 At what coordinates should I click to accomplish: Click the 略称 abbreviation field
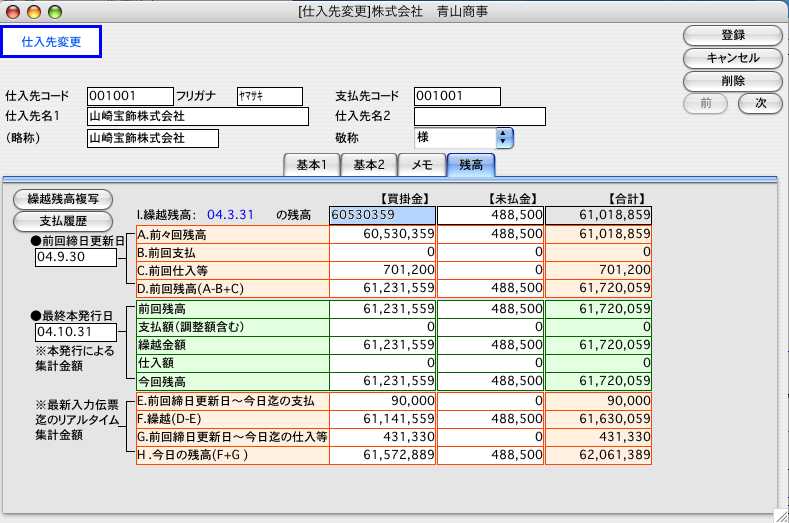tap(152, 138)
